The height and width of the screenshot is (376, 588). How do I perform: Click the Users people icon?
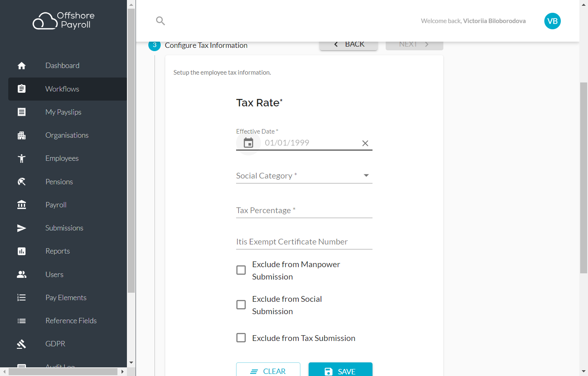point(21,275)
